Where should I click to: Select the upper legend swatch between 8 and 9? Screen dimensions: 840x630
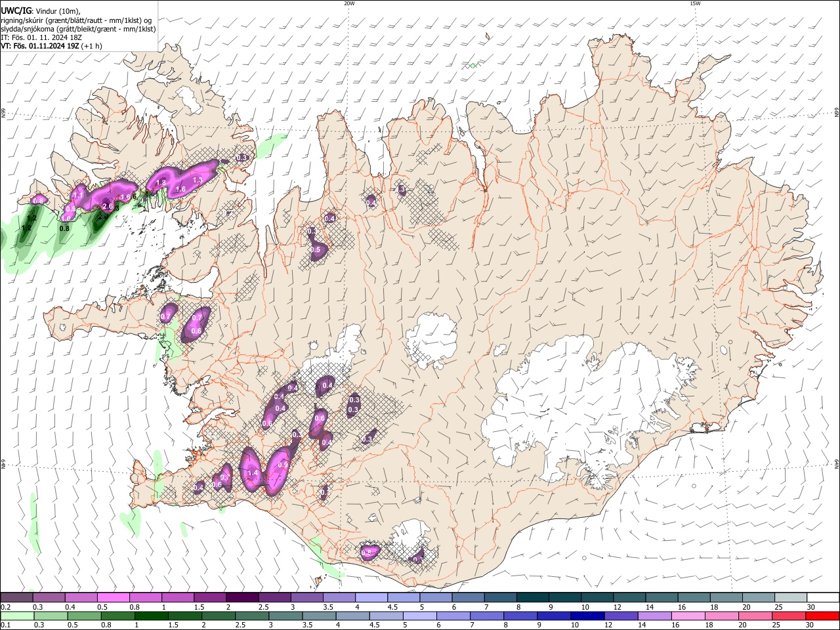[532, 597]
